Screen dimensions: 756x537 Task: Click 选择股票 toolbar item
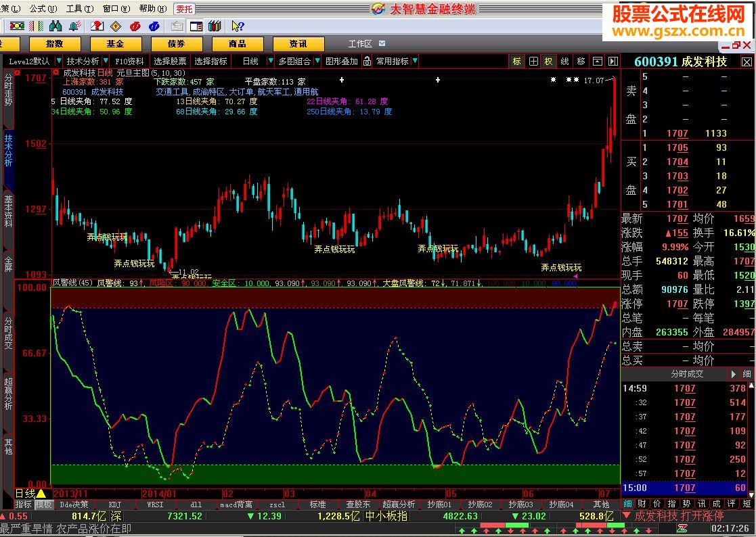[x=170, y=61]
